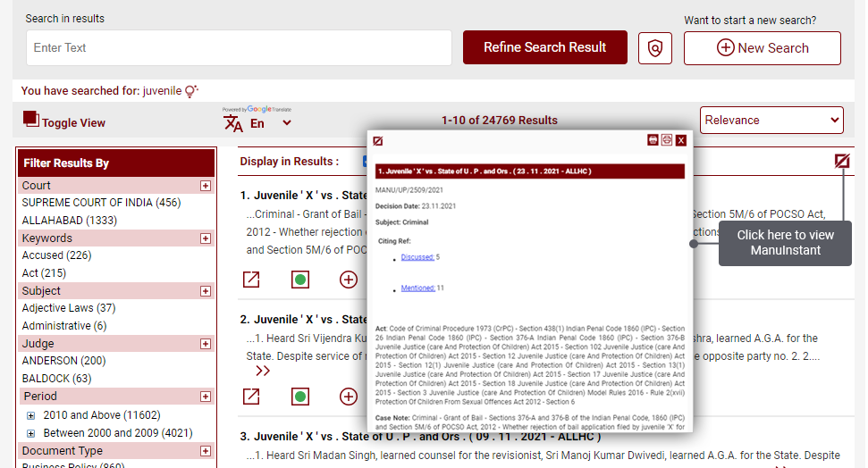Click the Search in results text field
This screenshot has height=468, width=868.
click(239, 48)
